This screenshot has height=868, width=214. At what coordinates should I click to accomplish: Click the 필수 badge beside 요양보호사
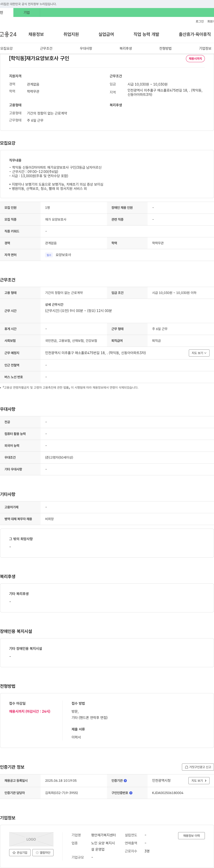(x=49, y=255)
